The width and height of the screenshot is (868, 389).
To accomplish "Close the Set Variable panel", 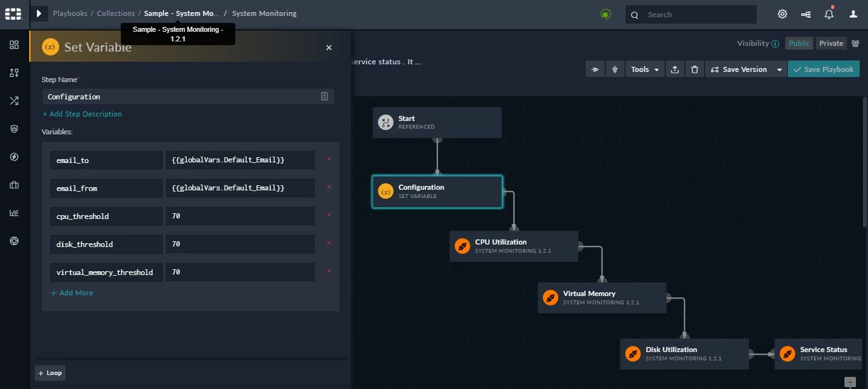I will pos(329,47).
